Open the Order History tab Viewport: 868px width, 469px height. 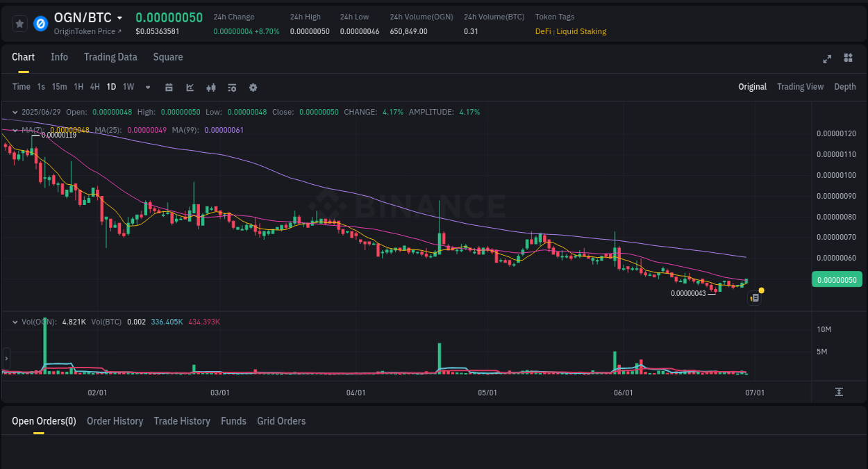tap(115, 421)
